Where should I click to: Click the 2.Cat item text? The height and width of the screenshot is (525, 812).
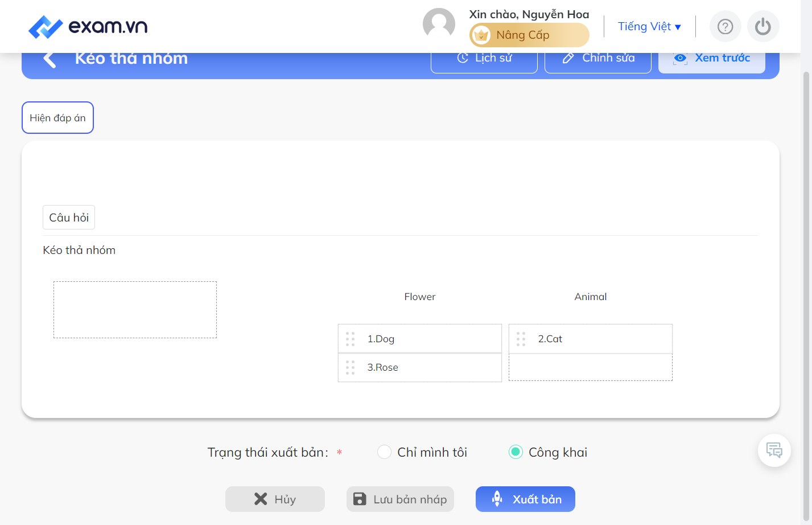point(550,339)
